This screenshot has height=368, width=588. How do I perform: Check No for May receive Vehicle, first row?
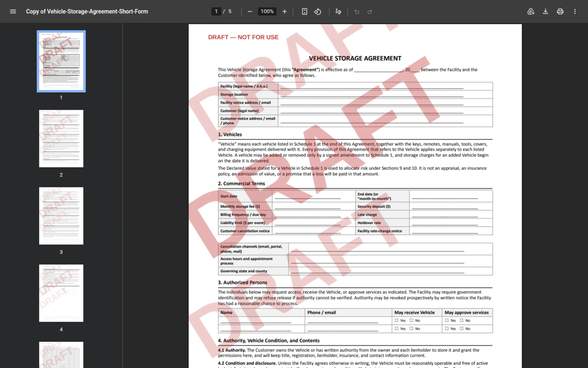pos(411,320)
